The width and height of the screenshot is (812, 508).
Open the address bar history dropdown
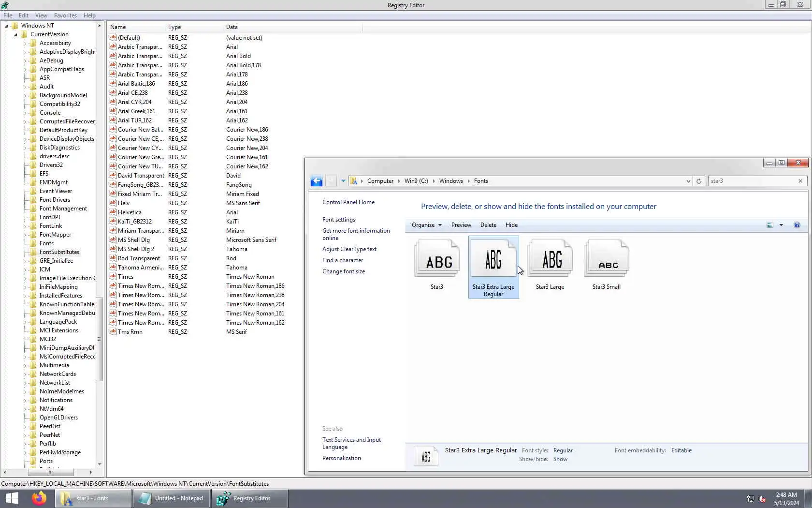(x=688, y=181)
